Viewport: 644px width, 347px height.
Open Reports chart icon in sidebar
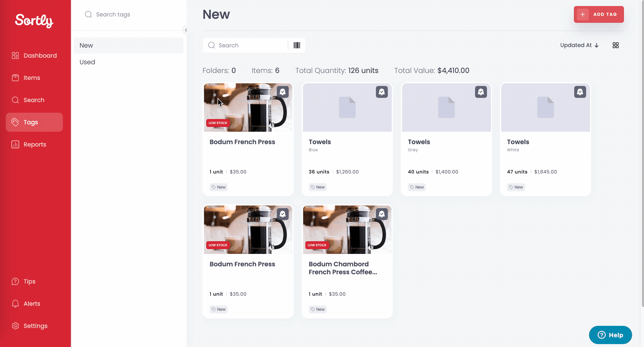pyautogui.click(x=15, y=144)
